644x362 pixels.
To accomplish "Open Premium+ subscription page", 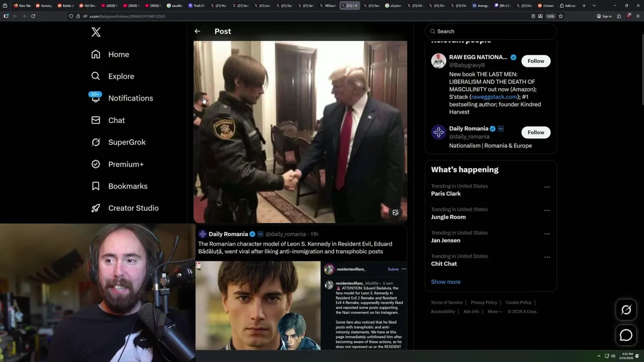I will pyautogui.click(x=117, y=164).
